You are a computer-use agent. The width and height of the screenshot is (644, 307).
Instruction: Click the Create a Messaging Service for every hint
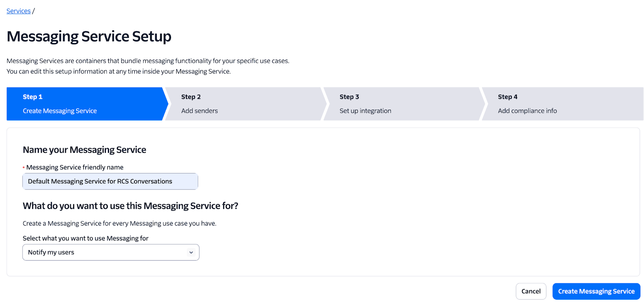120,223
